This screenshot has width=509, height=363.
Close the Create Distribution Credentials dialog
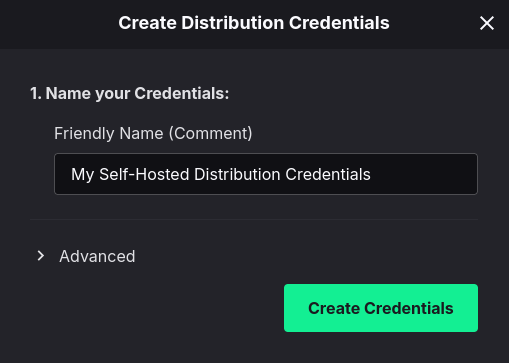[x=487, y=23]
